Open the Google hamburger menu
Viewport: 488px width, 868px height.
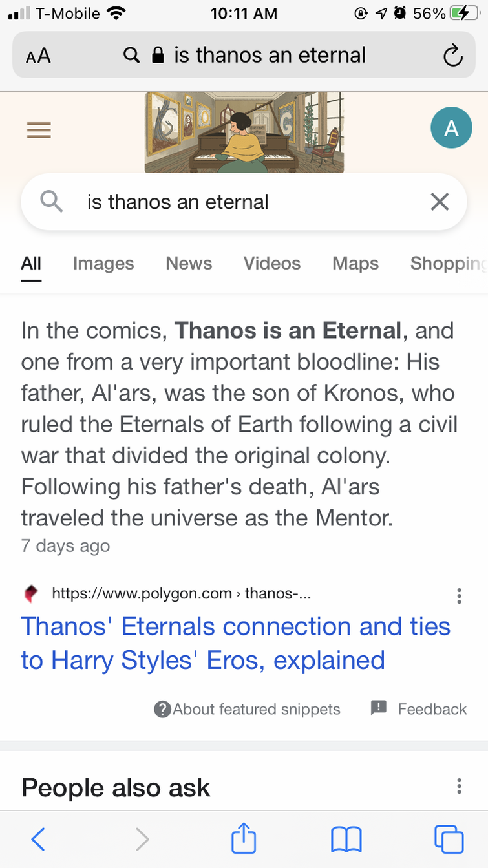(x=39, y=131)
